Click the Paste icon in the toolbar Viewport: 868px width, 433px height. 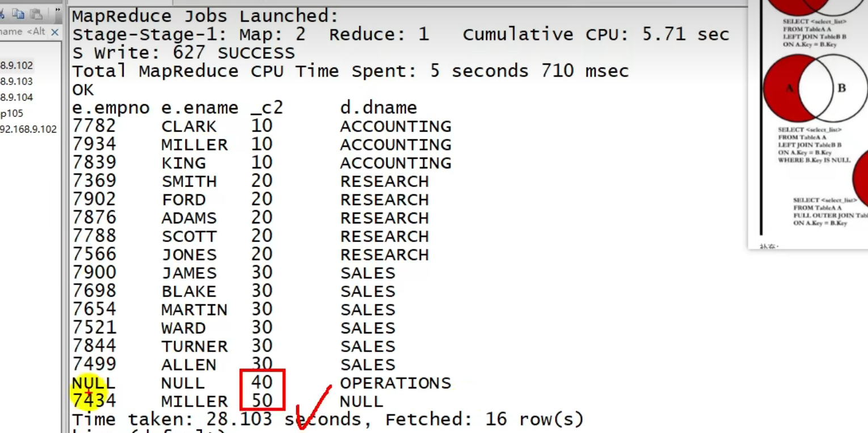click(x=36, y=13)
